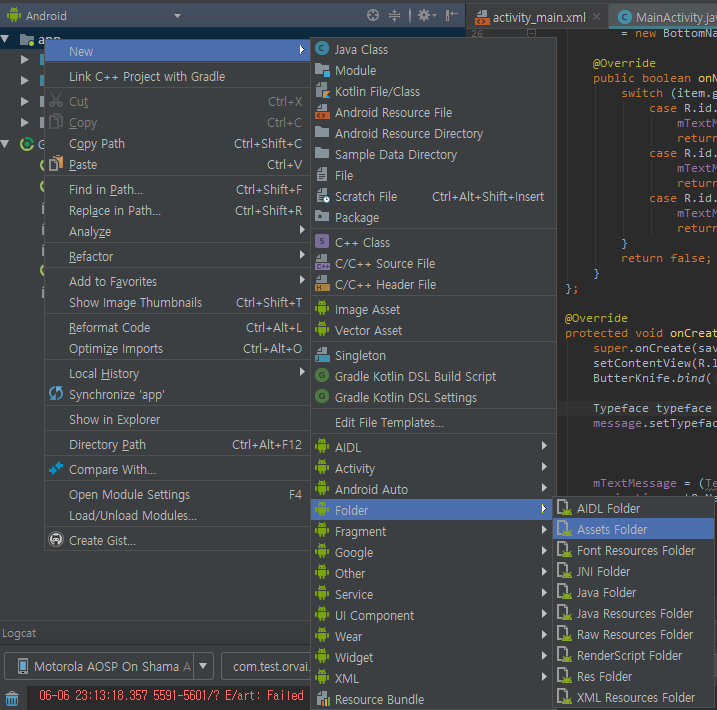The width and height of the screenshot is (717, 710).
Task: Click the Logcat clear trash icon
Action: 12,699
